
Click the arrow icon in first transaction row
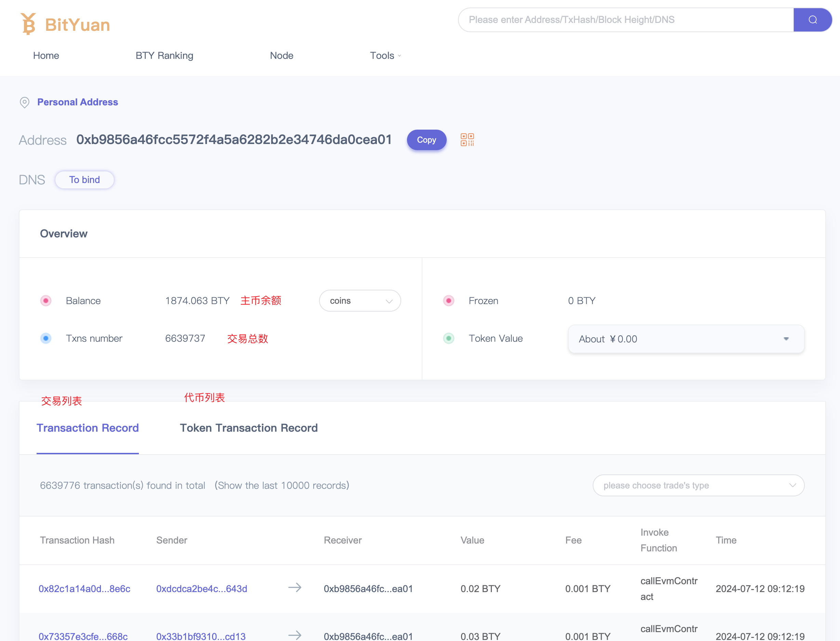click(x=294, y=588)
